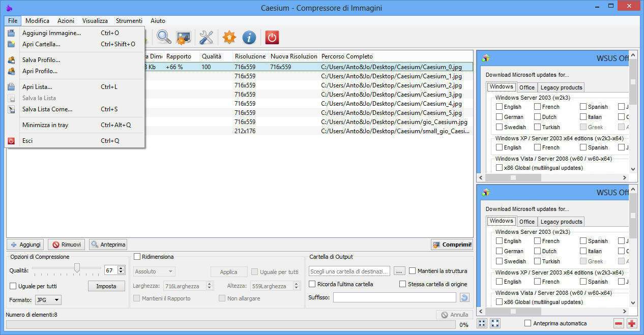
Task: Toggle the Ridimensiona checkbox
Action: (137, 257)
